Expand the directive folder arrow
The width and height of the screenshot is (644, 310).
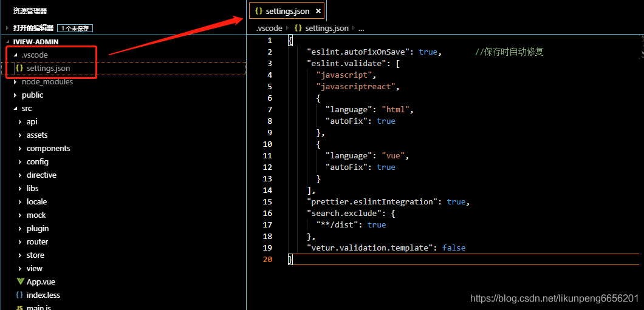coord(20,175)
